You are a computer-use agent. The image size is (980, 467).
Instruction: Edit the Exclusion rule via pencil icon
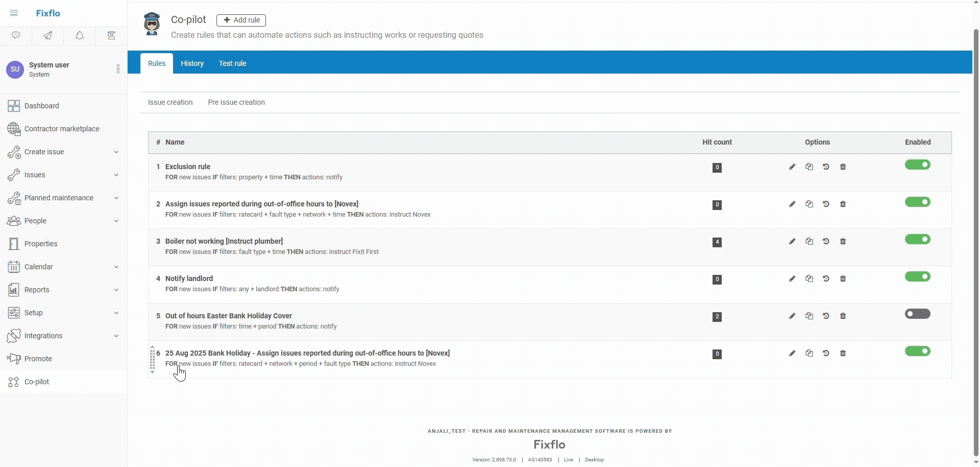pyautogui.click(x=792, y=167)
